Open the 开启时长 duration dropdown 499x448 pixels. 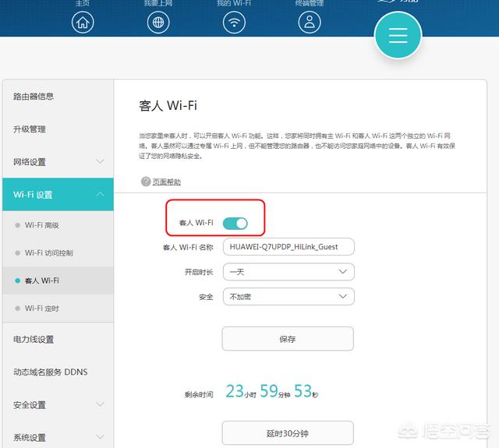point(288,272)
